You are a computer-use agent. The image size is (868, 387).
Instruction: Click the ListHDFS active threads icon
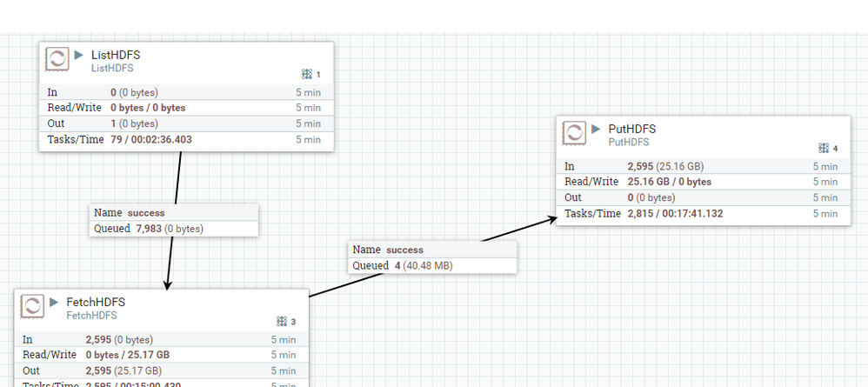[307, 74]
